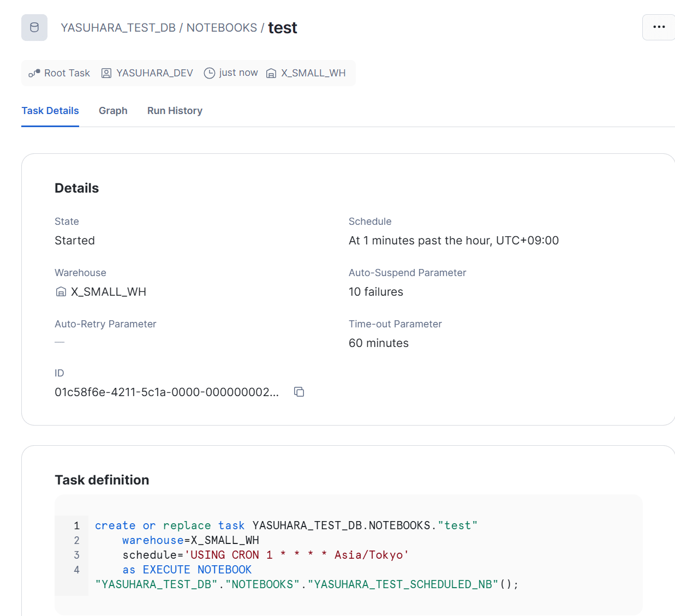Click code line warehouse=X_SMALL_WH
Screen dimensions: 675x616
191,540
